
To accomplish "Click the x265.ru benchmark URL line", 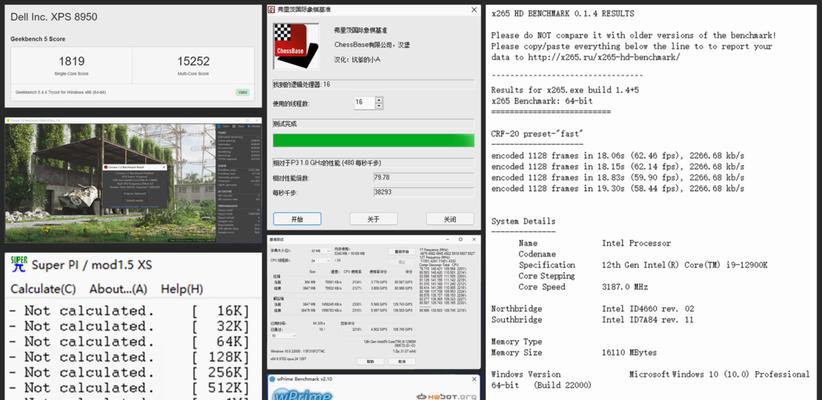I will click(586, 57).
